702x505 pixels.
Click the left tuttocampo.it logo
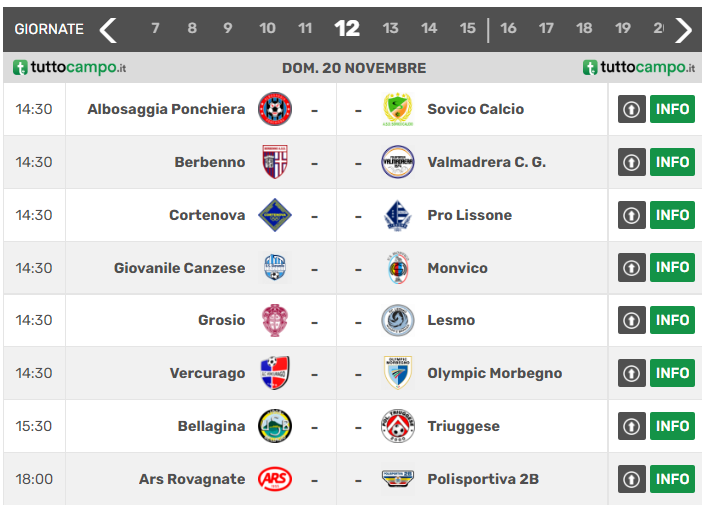(70, 68)
